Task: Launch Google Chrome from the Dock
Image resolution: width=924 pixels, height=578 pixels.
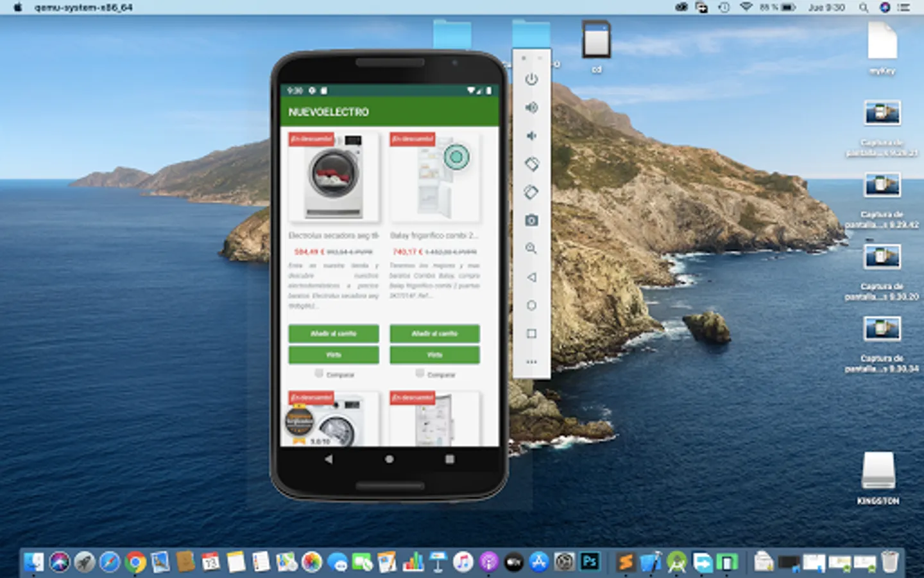Action: [135, 562]
